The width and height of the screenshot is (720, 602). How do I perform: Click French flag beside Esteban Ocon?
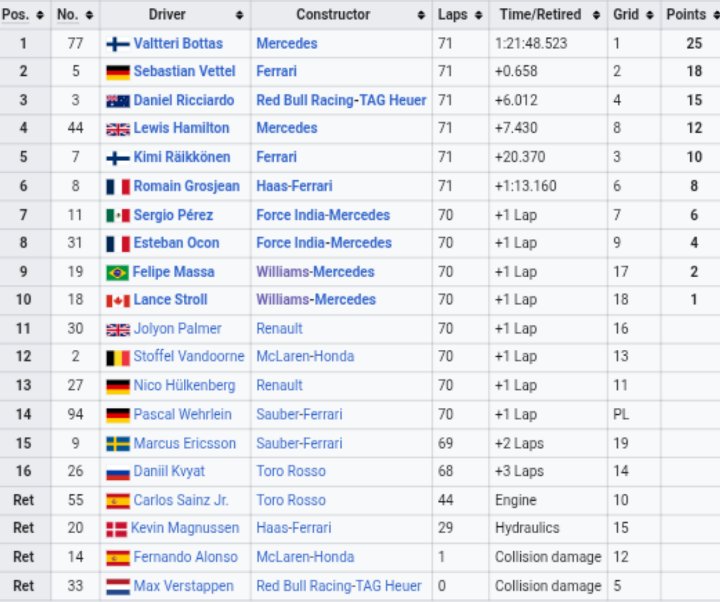118,244
